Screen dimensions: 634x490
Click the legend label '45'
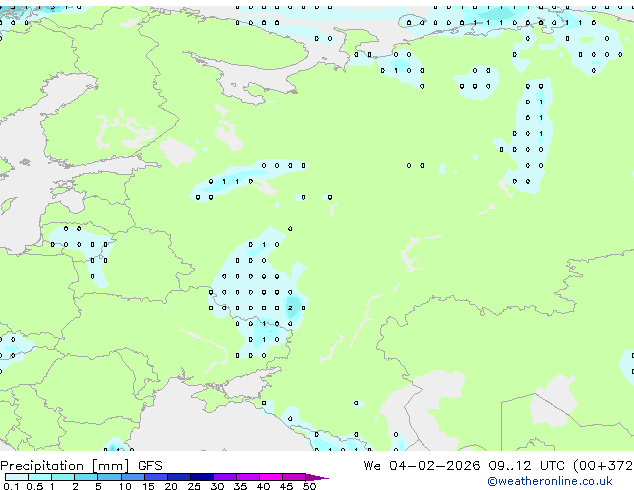286,486
